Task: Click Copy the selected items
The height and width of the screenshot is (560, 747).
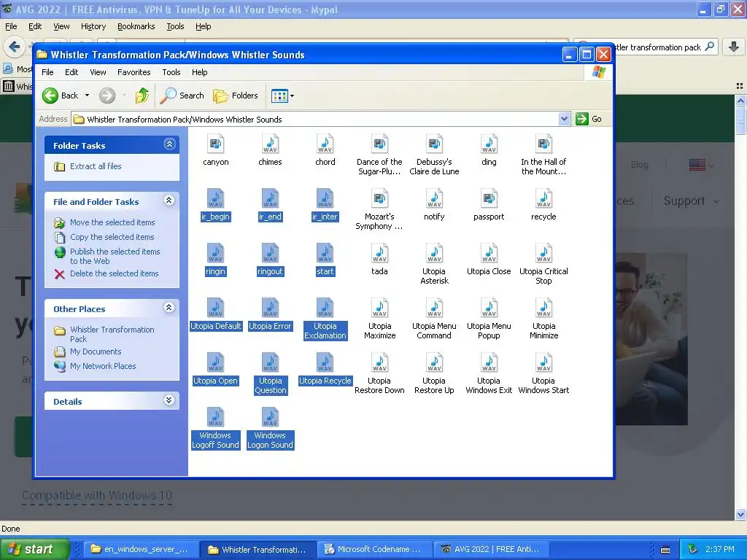Action: [x=112, y=237]
